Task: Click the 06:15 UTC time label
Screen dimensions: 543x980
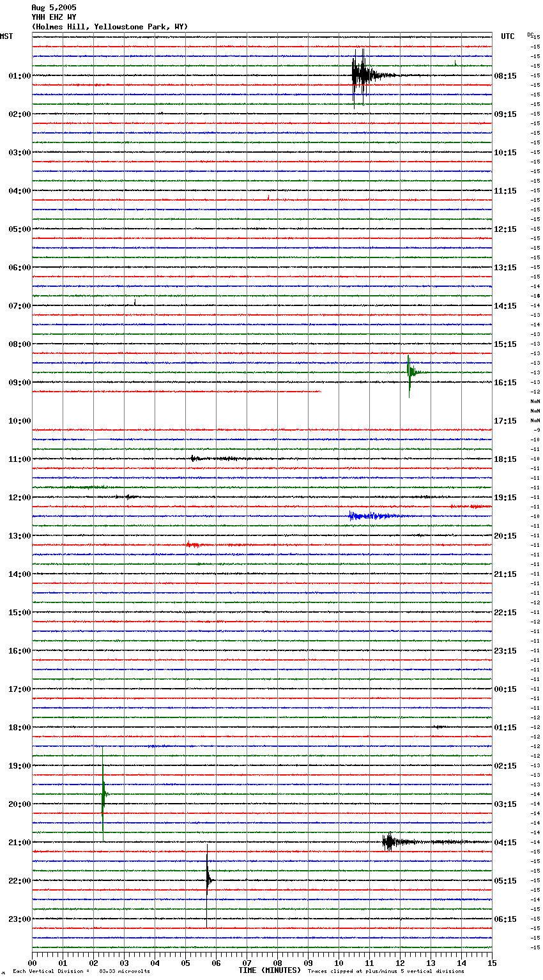Action: click(x=505, y=919)
